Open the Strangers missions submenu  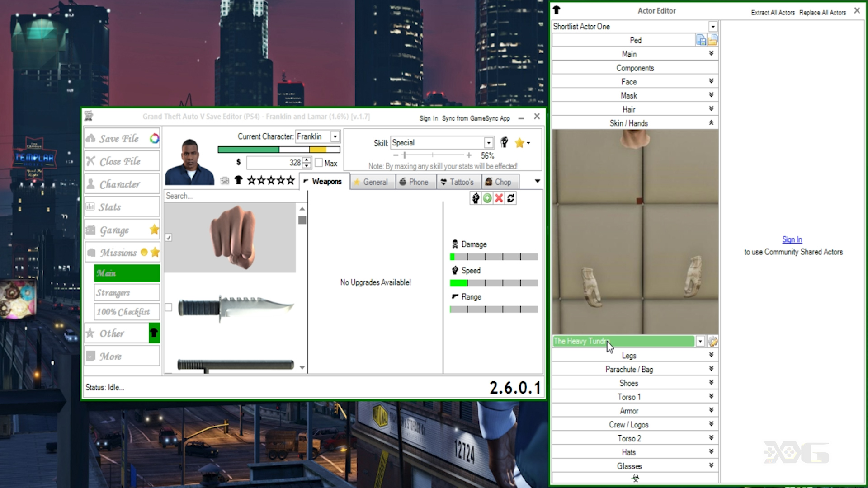127,293
